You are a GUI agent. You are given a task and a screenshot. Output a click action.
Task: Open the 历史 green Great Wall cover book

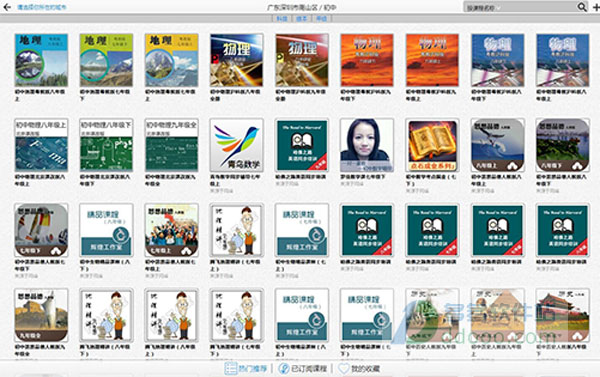click(x=432, y=315)
